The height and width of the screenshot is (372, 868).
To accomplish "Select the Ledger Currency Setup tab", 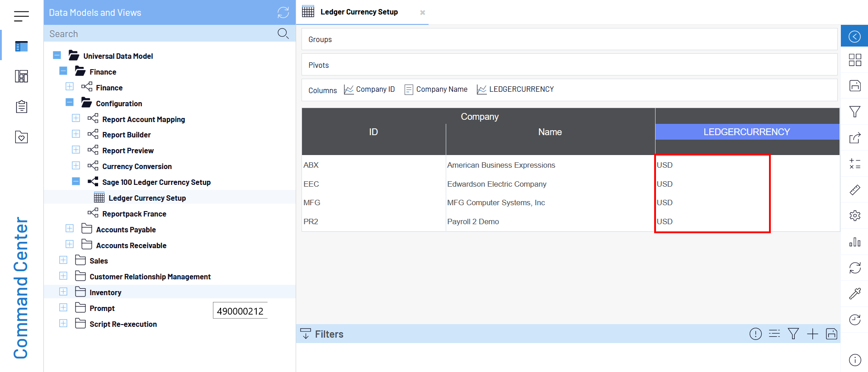I will point(359,12).
